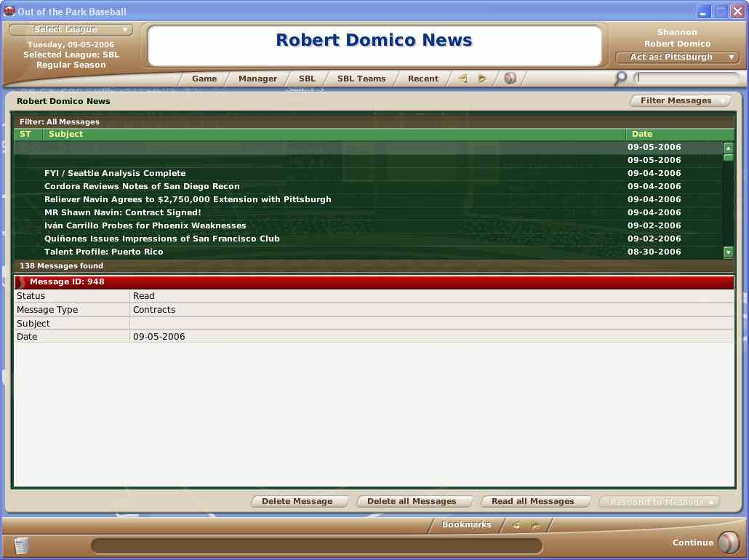Screen dimensions: 749x560
Task: Open the Manager menu
Action: pos(257,79)
